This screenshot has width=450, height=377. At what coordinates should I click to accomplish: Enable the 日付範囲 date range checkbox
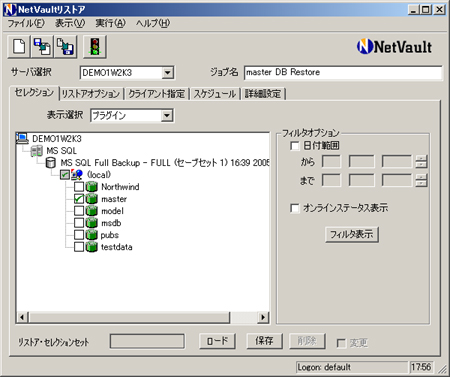(295, 146)
